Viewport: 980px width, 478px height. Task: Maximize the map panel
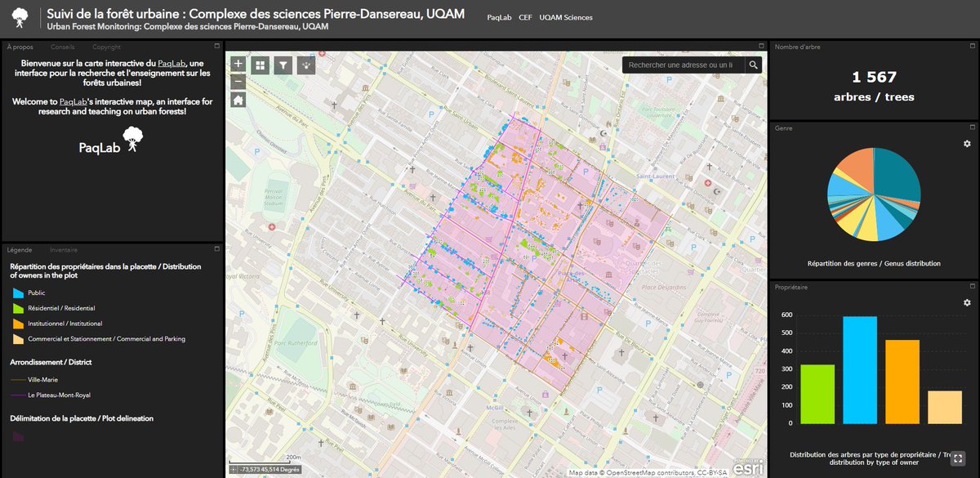(763, 47)
